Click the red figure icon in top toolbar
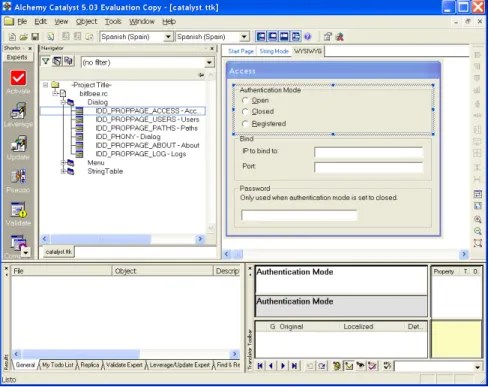Image resolution: width=491 pixels, height=387 pixels. click(340, 37)
